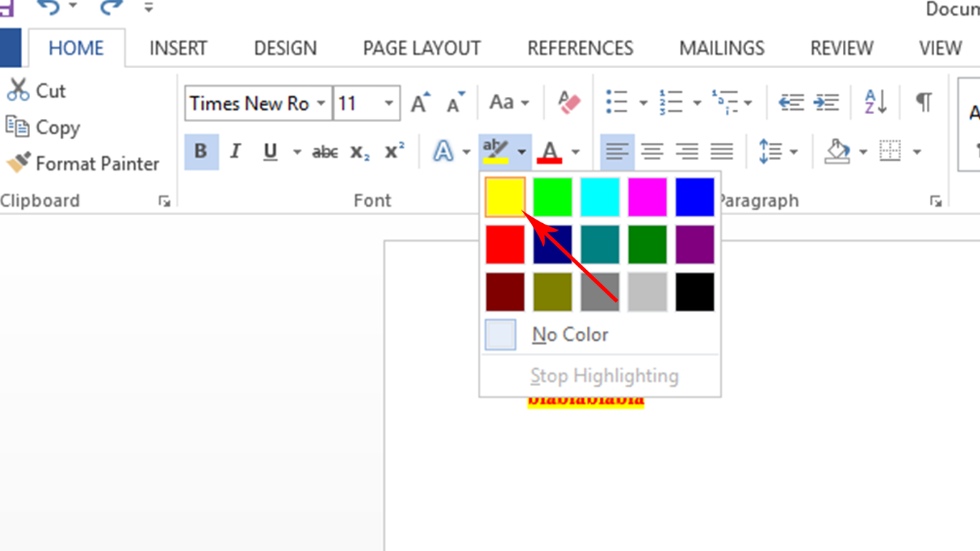Toggle Bold formatting
This screenshot has height=551, width=980.
click(x=201, y=151)
